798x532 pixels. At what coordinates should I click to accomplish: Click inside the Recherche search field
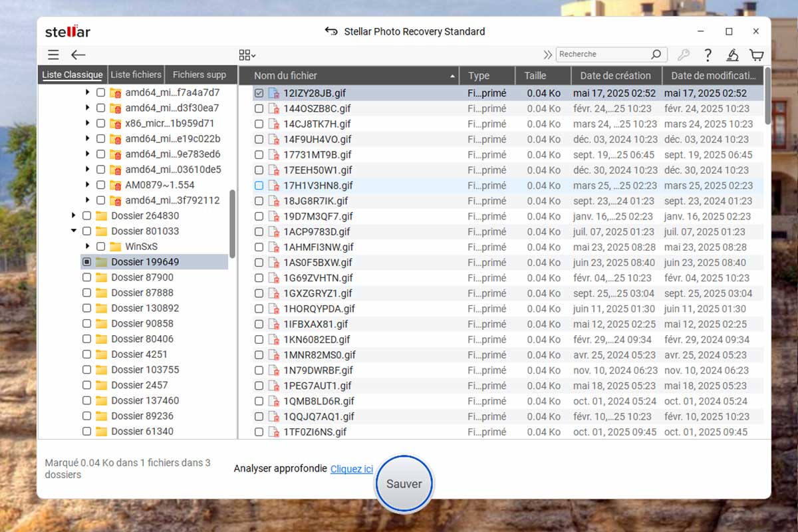coord(602,55)
